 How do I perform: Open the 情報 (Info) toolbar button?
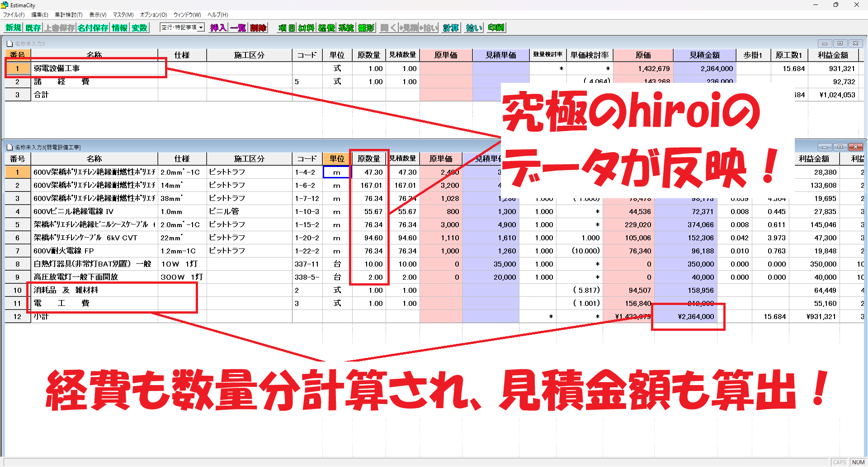click(x=120, y=28)
